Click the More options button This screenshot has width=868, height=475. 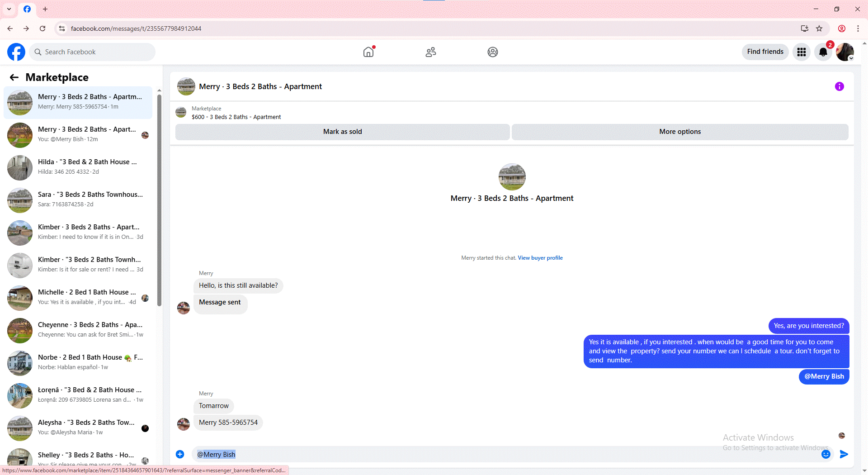pos(680,132)
